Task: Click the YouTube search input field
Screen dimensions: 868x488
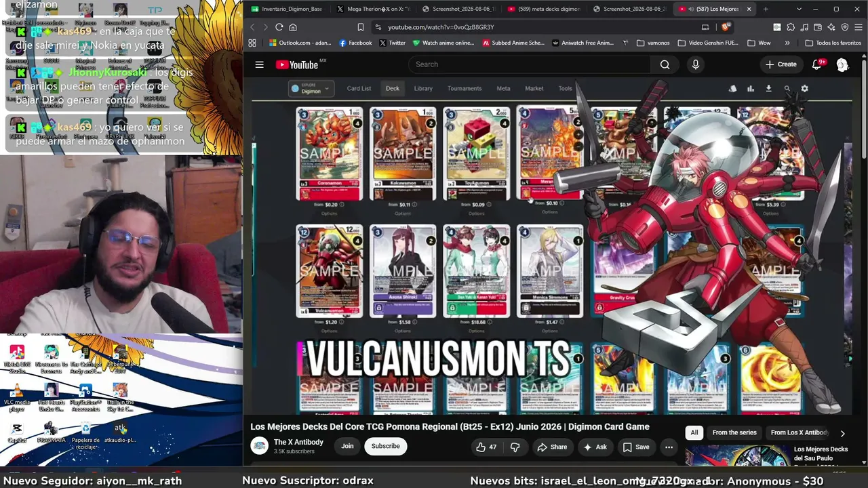Action: pos(530,64)
